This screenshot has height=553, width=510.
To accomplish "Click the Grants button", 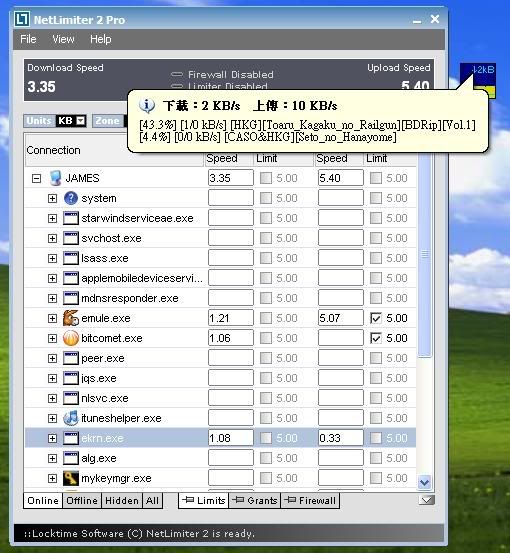I will pos(255,500).
